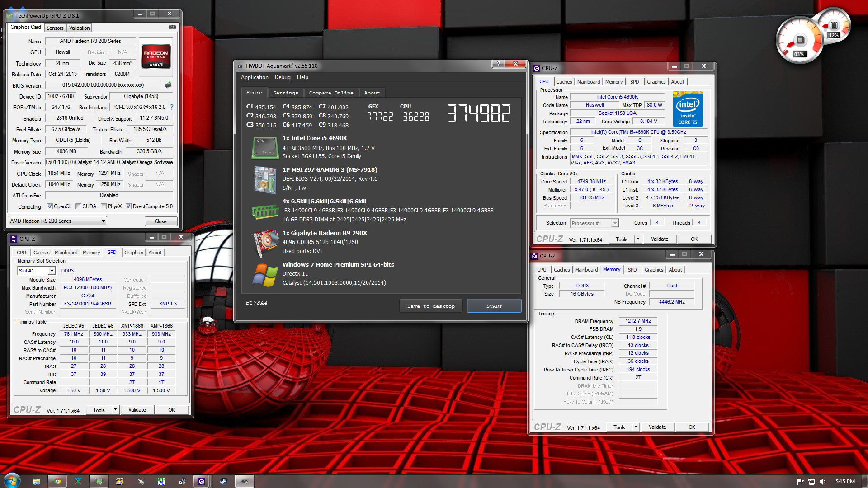Open Mainboard tab in CPU-Z CPU window
Image resolution: width=868 pixels, height=488 pixels.
click(589, 82)
